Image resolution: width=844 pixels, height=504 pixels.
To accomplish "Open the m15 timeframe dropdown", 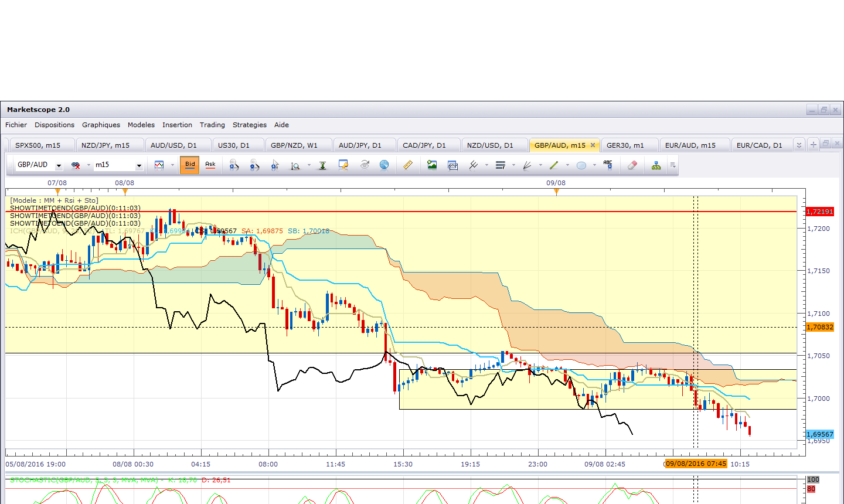I will click(139, 166).
